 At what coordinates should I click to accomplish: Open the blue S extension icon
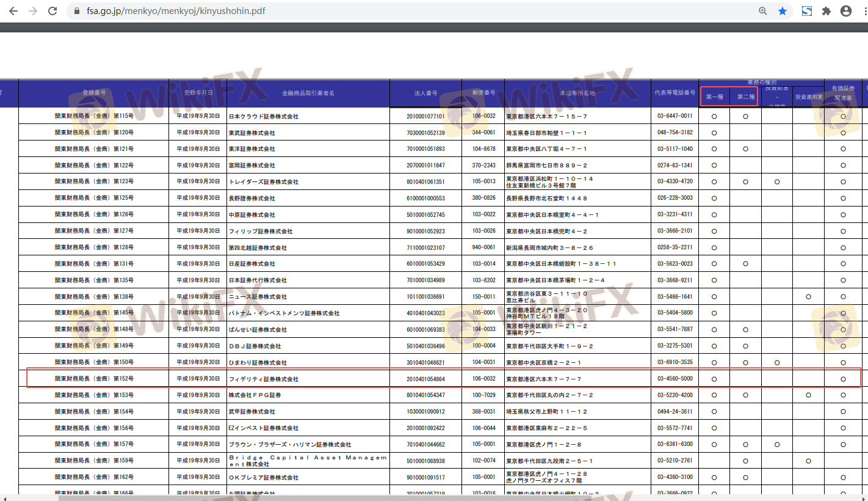pos(806,11)
